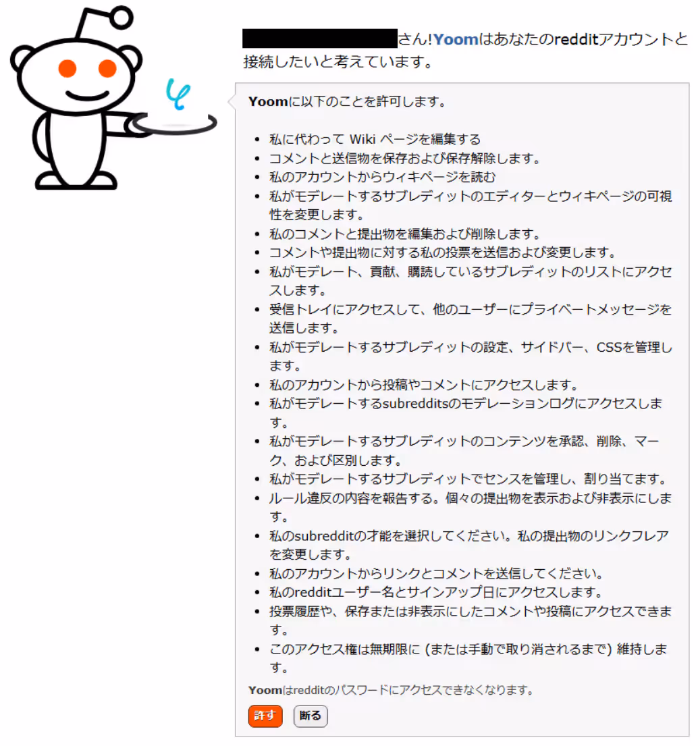Click the ウィキページを読む permission item

[382, 177]
